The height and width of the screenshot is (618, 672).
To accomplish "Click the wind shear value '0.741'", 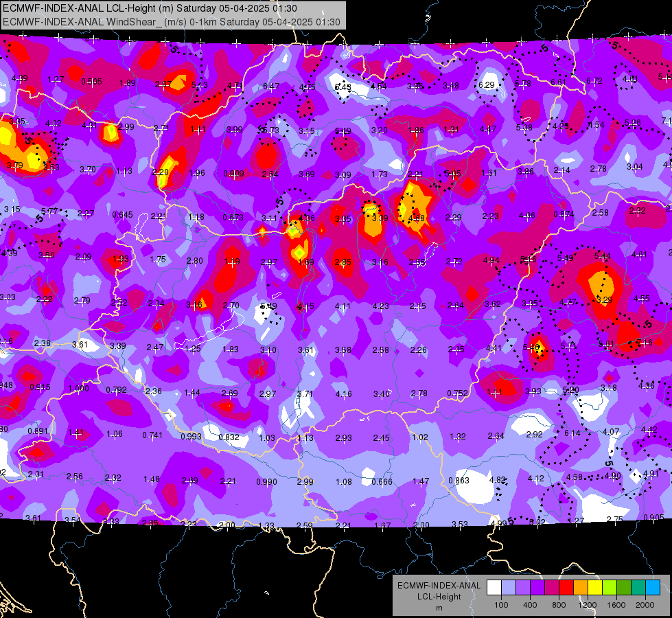I will point(152,435).
